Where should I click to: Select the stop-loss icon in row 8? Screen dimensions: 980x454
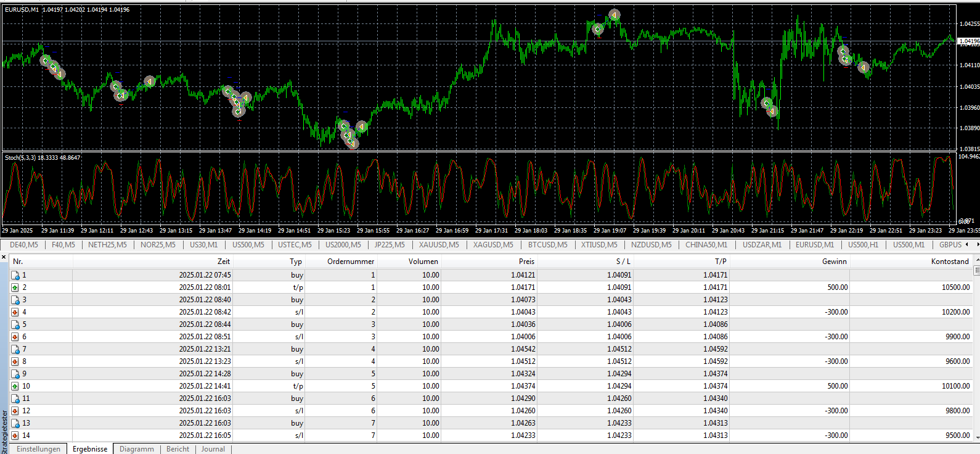click(15, 361)
